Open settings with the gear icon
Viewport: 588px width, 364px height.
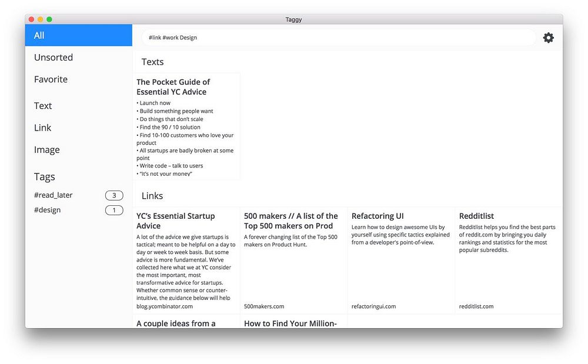[548, 38]
